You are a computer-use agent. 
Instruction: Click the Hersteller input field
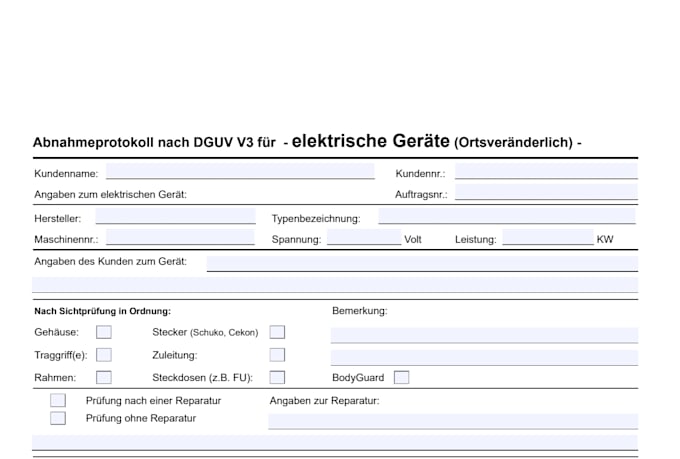176,216
